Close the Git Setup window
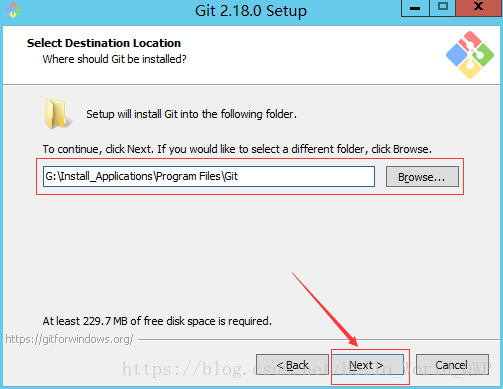This screenshot has width=503, height=389. [x=479, y=8]
